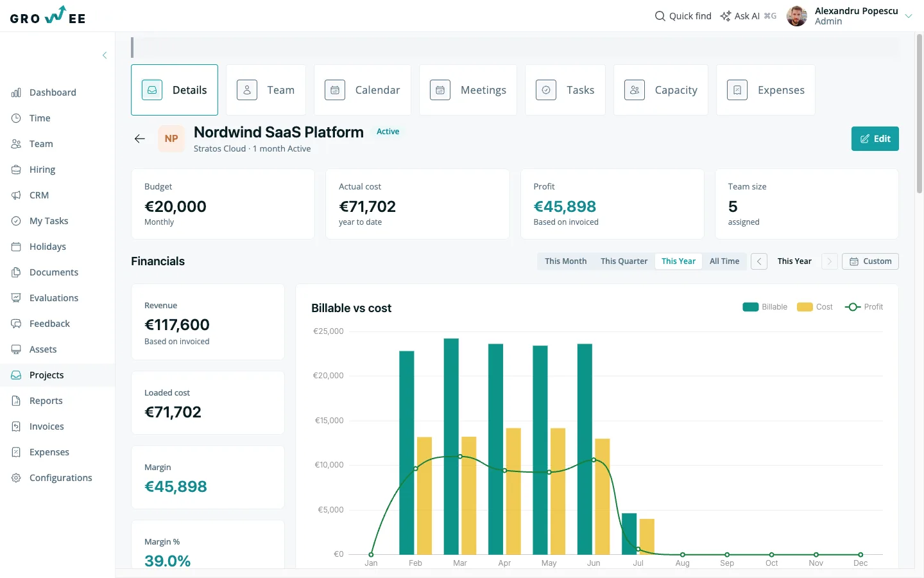
Task: Click the March billable bar in chart
Action: tap(451, 446)
